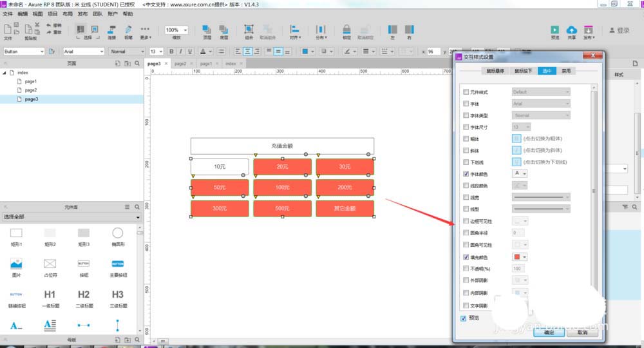This screenshot has width=644, height=348.
Task: Open the Arial font dropdown in toolbar
Action: tap(84, 52)
